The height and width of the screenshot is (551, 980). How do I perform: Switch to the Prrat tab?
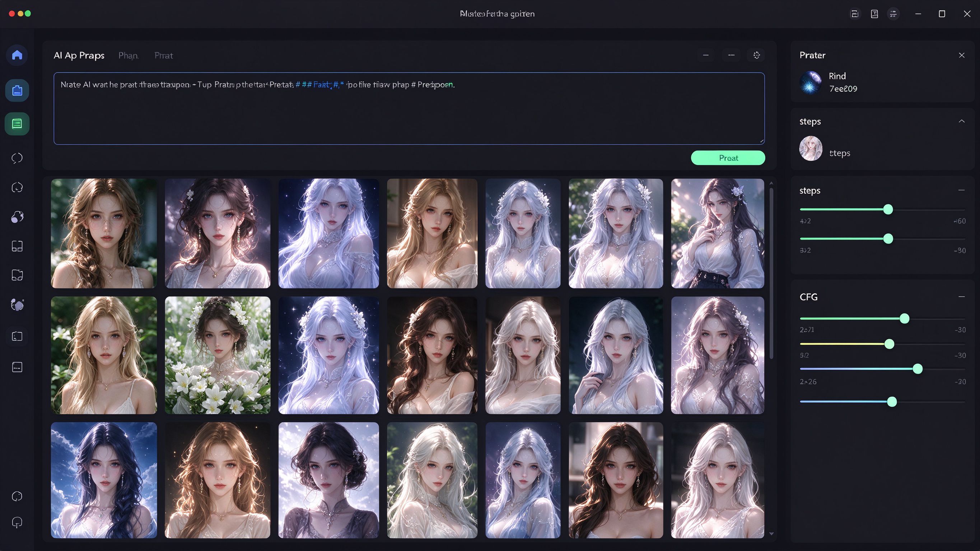click(x=164, y=56)
